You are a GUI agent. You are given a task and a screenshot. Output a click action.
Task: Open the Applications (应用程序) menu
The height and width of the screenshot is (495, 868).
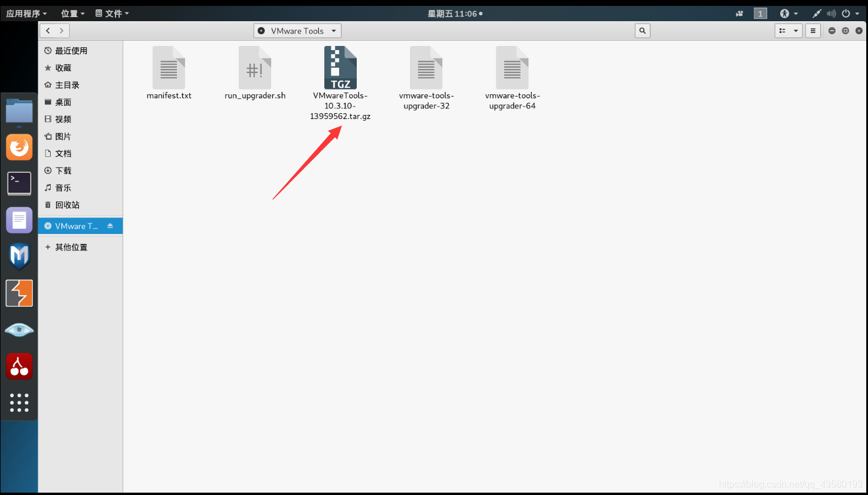point(27,14)
